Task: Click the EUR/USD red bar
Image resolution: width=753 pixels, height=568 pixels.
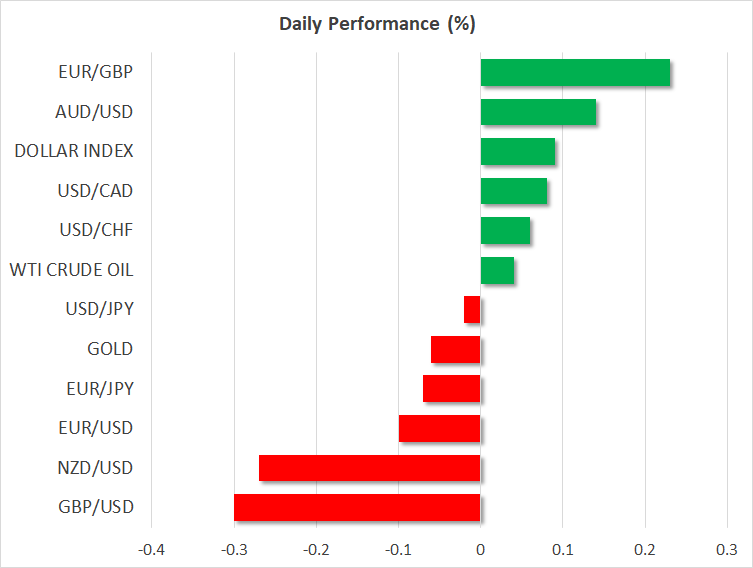Action: pyautogui.click(x=440, y=428)
